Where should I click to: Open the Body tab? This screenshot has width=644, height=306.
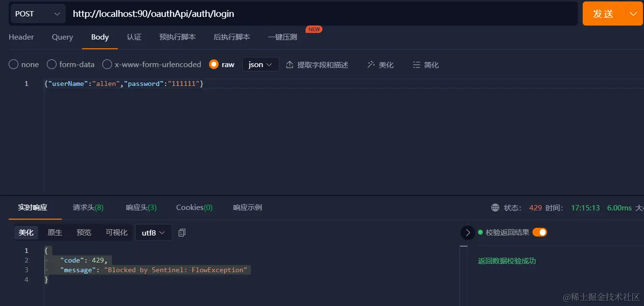[100, 37]
